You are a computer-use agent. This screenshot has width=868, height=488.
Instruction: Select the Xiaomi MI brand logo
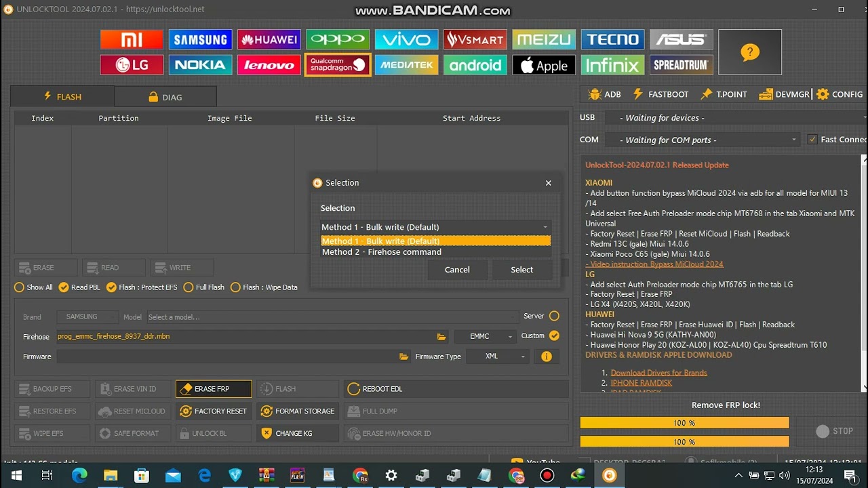tap(132, 39)
